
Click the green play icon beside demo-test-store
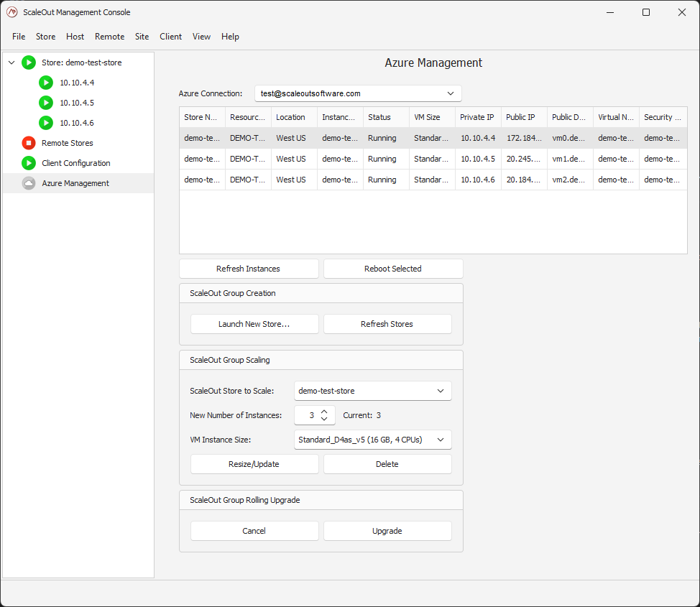click(x=29, y=62)
